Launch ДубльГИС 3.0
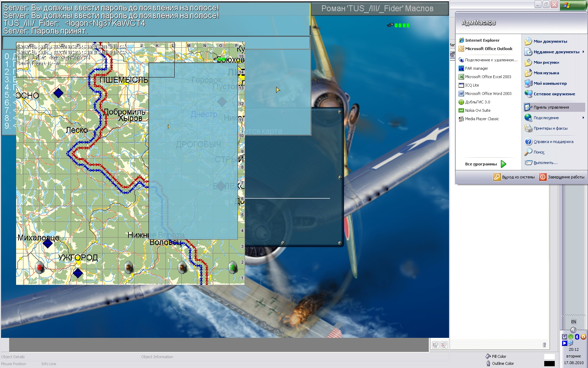This screenshot has height=368, width=588. 477,102
